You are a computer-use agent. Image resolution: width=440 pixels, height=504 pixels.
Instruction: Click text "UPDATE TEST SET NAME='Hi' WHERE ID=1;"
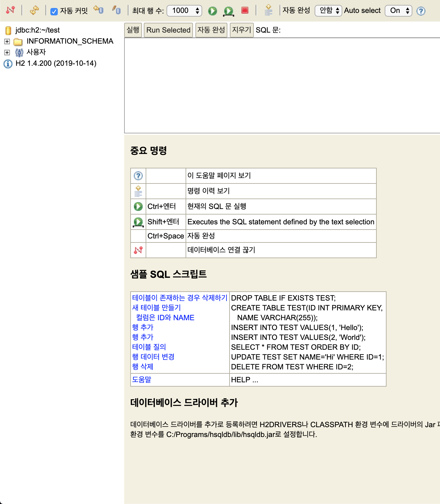308,357
